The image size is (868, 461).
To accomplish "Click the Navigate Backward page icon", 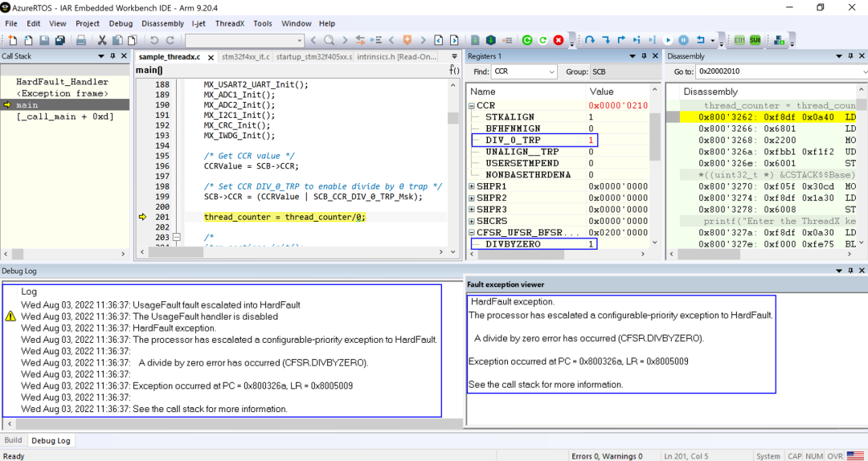I will (439, 40).
